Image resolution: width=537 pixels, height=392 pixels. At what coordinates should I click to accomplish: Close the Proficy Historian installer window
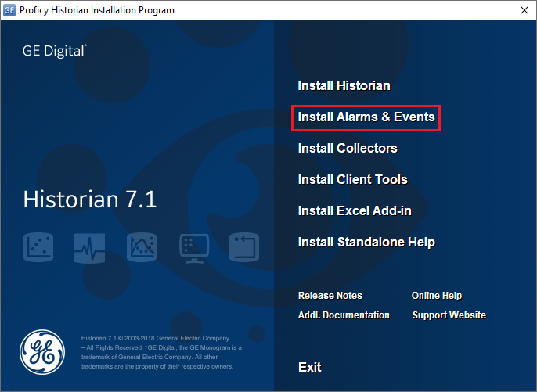pyautogui.click(x=524, y=10)
